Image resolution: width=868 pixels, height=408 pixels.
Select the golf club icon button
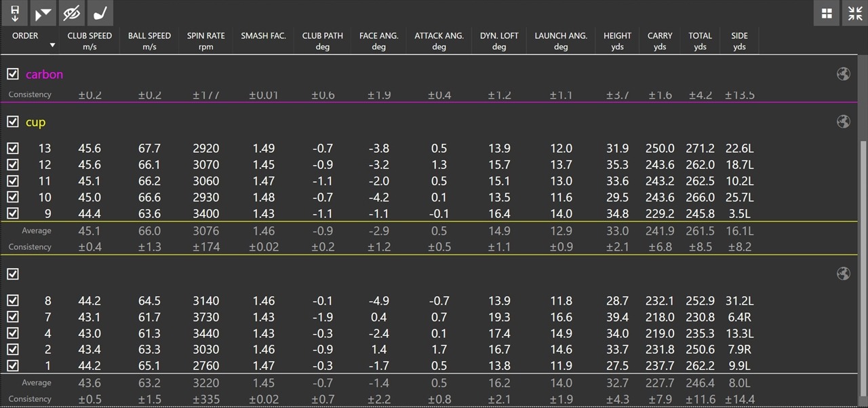pos(100,13)
